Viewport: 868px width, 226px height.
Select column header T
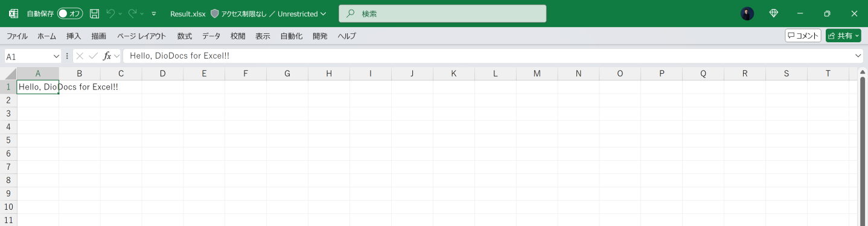[828, 74]
